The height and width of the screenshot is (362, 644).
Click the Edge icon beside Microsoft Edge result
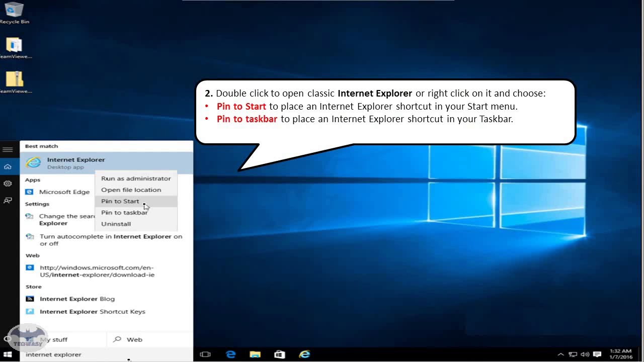click(x=29, y=192)
